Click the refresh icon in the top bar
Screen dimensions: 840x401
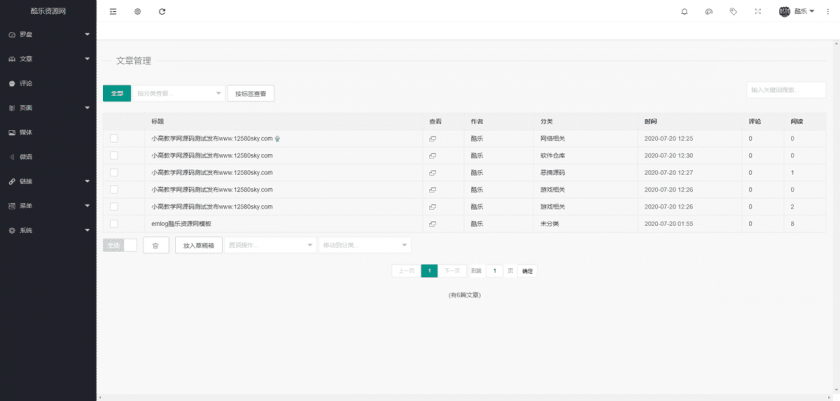coord(162,11)
